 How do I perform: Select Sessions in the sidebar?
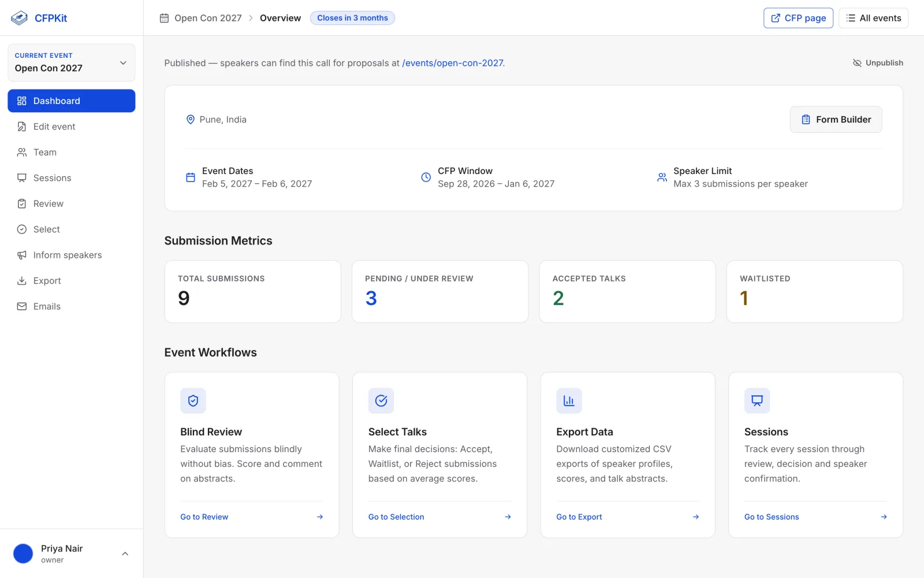72,178
